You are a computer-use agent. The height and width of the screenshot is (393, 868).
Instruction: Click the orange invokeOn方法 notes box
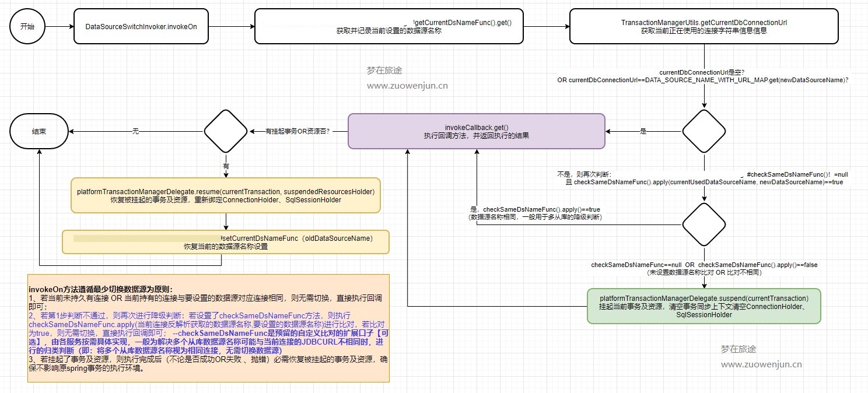pyautogui.click(x=208, y=328)
